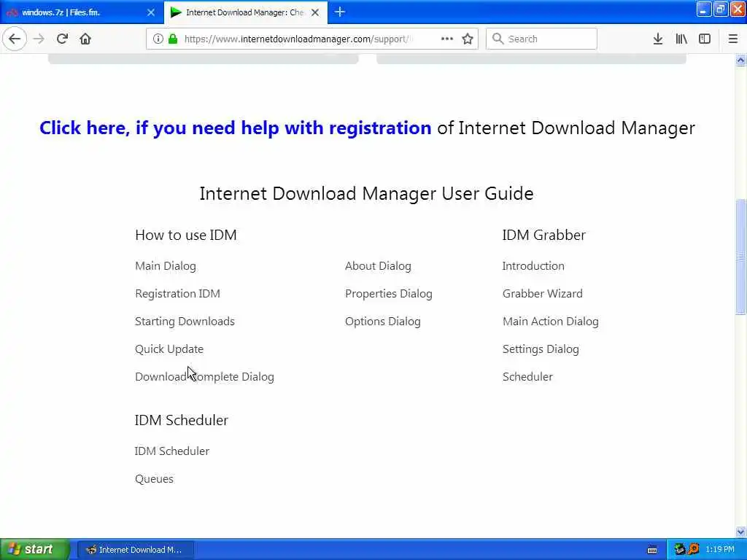Click the first system tray icon
The image size is (747, 560).
(679, 549)
